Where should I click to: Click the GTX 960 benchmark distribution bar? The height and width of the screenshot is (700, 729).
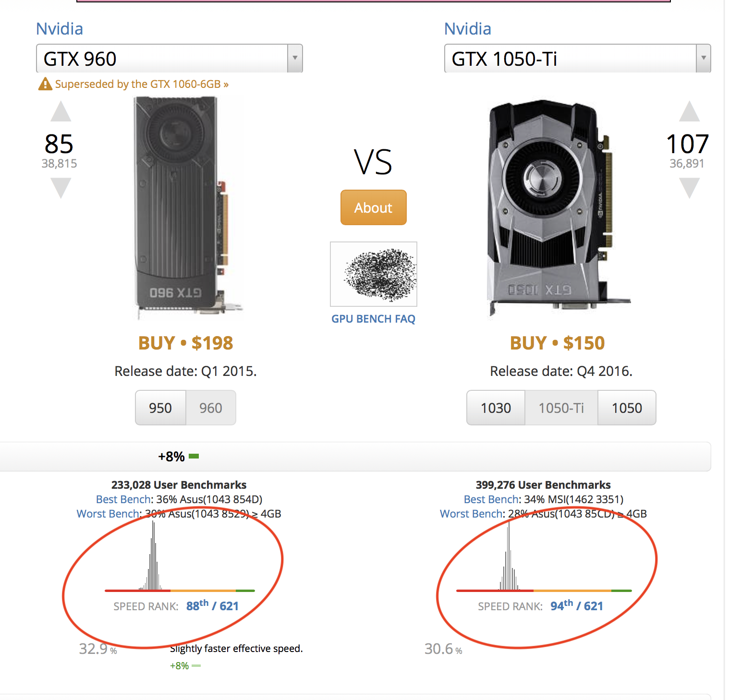point(180,590)
